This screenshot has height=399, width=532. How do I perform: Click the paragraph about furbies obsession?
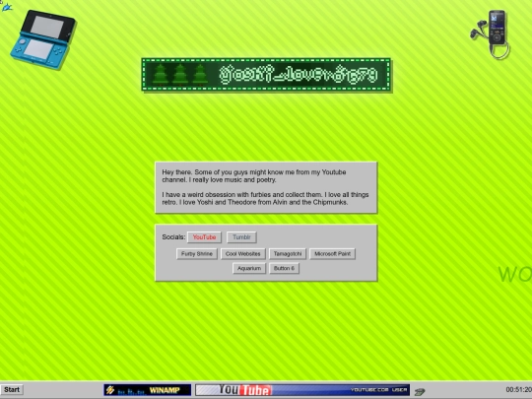pyautogui.click(x=265, y=198)
